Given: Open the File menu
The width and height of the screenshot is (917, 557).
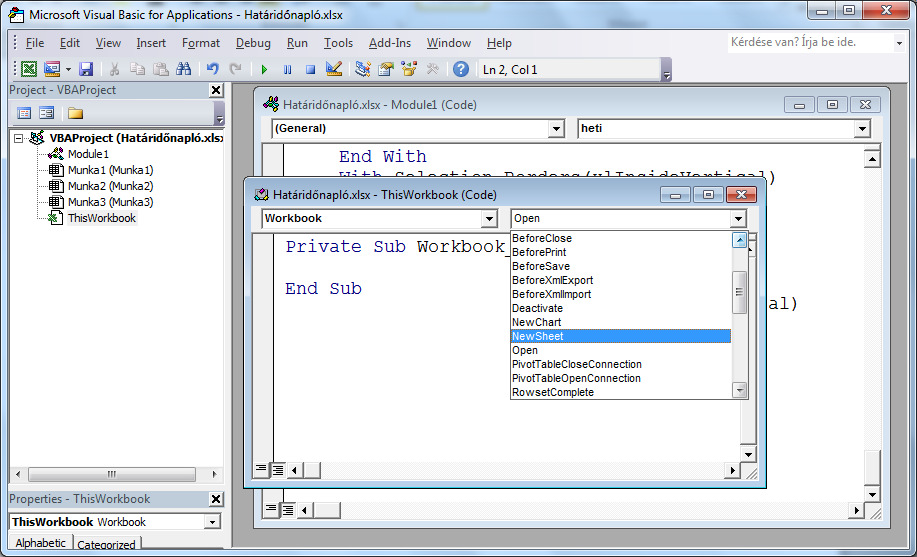Looking at the screenshot, I should (35, 43).
